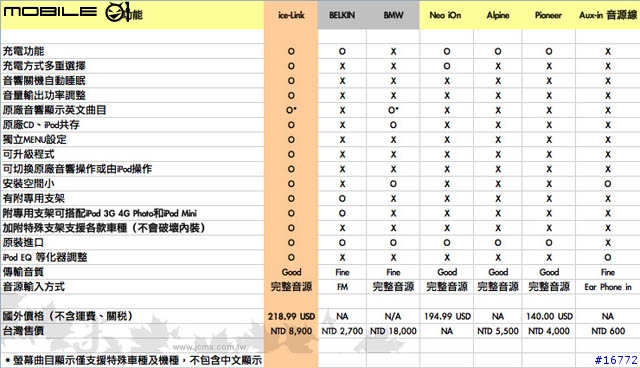Click the ice-Link O* cell

point(291,110)
